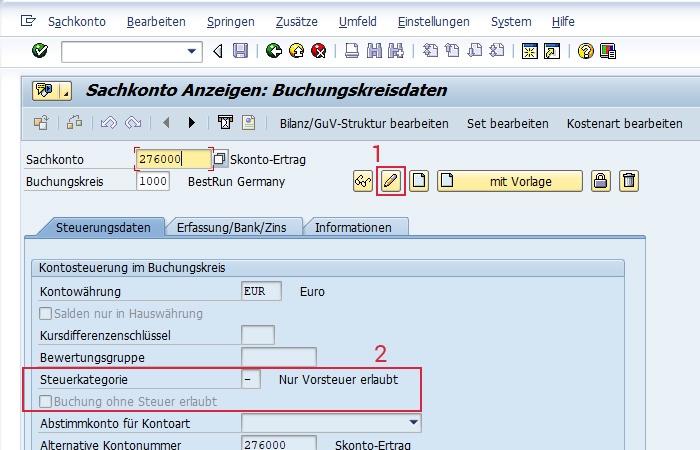Click the mit Vorlage button

510,181
